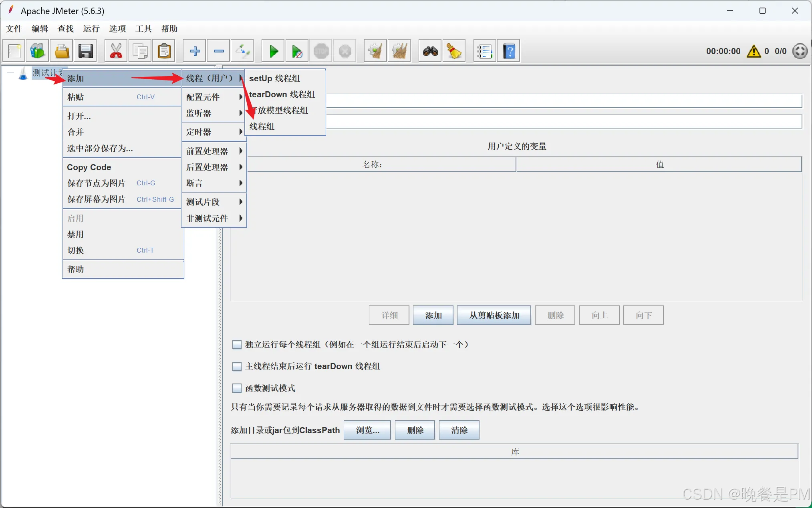This screenshot has height=508, width=812.
Task: Click the yellow warning triangle log icon
Action: [x=754, y=51]
